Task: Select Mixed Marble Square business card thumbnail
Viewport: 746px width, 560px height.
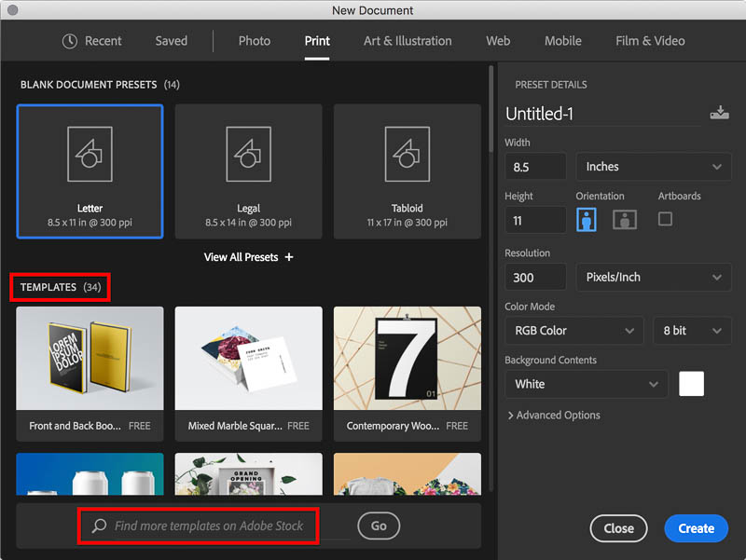Action: coord(248,359)
